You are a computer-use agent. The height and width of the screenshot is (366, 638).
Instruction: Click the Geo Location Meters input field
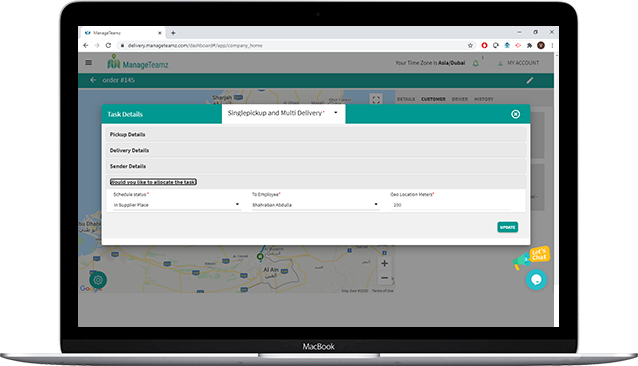coord(450,205)
